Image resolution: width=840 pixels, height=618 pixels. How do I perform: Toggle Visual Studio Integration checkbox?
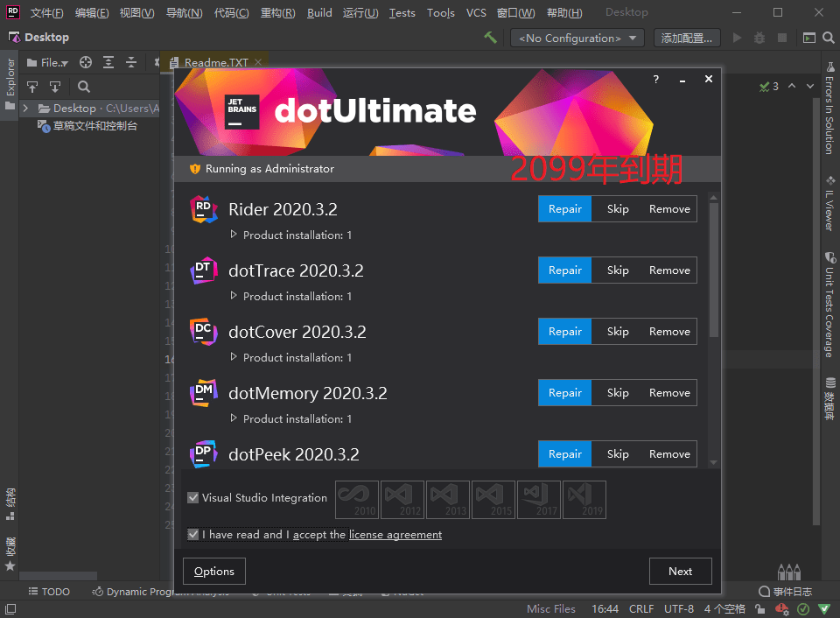193,497
